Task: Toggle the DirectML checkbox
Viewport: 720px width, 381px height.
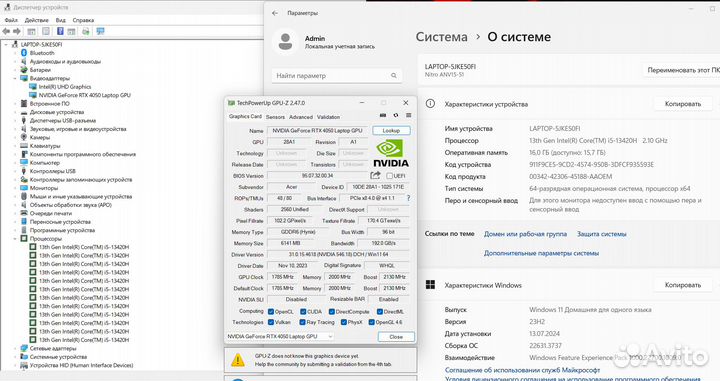Action: 380,311
